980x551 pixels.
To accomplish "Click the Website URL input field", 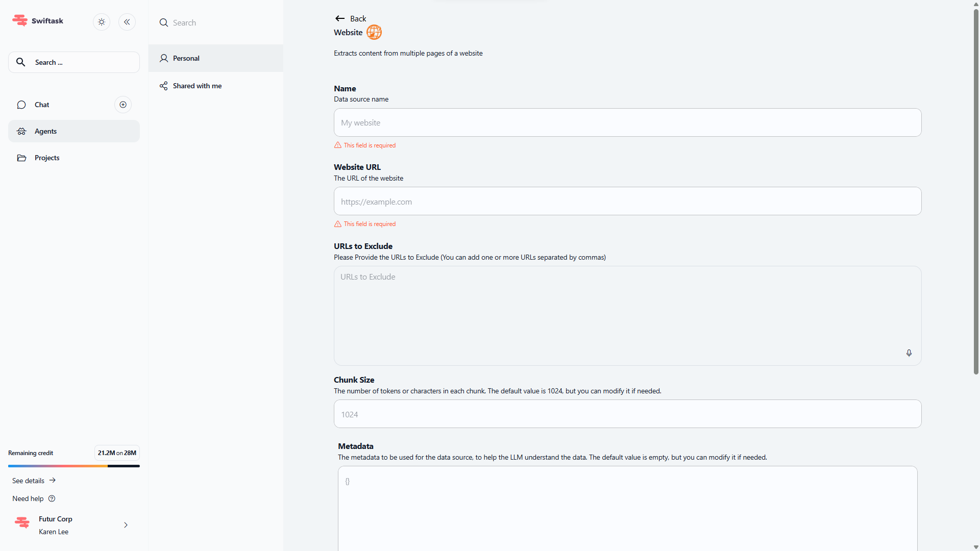I will tap(627, 202).
